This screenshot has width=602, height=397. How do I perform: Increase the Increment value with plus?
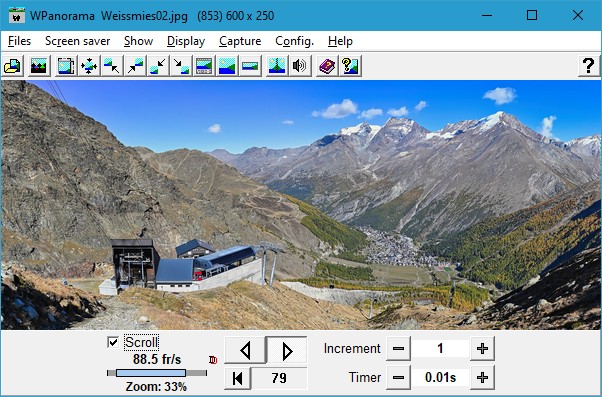482,349
